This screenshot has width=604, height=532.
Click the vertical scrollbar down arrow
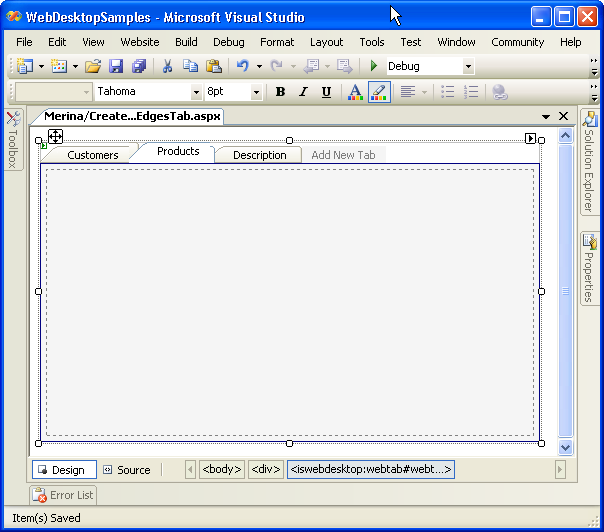[x=565, y=448]
